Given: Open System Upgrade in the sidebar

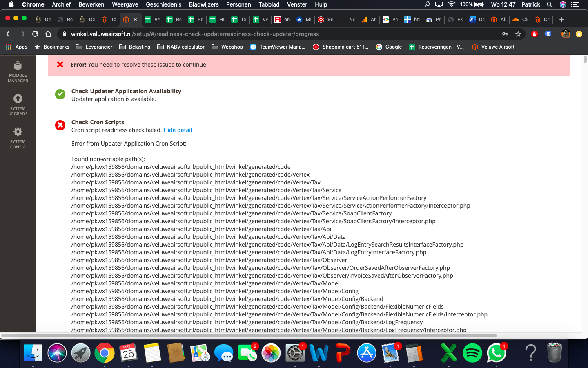Looking at the screenshot, I should point(18,105).
